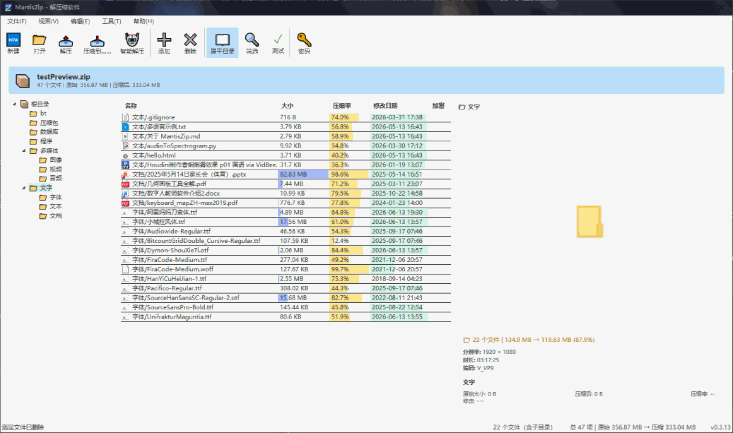Open the 帮助(H) menu
733x433 pixels.
[144, 21]
